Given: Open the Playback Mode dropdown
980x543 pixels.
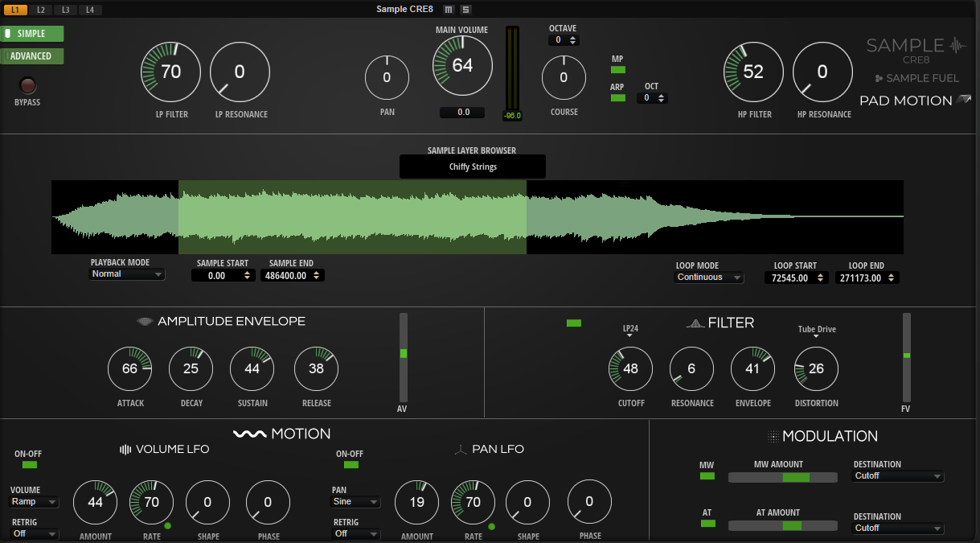Looking at the screenshot, I should pyautogui.click(x=127, y=274).
